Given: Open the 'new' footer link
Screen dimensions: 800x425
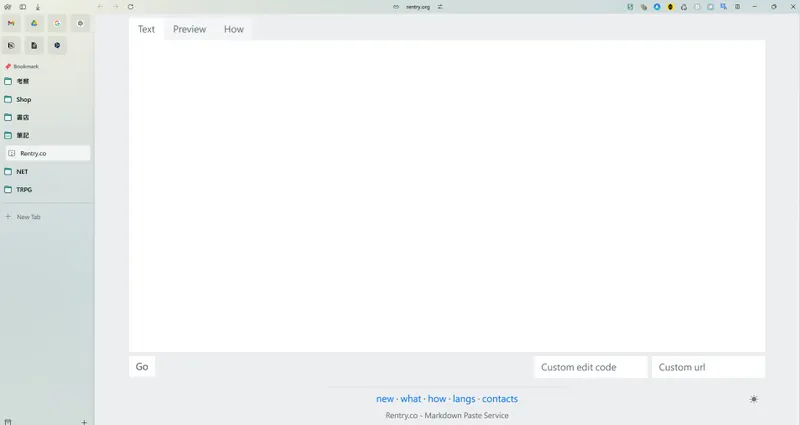Looking at the screenshot, I should pos(385,399).
